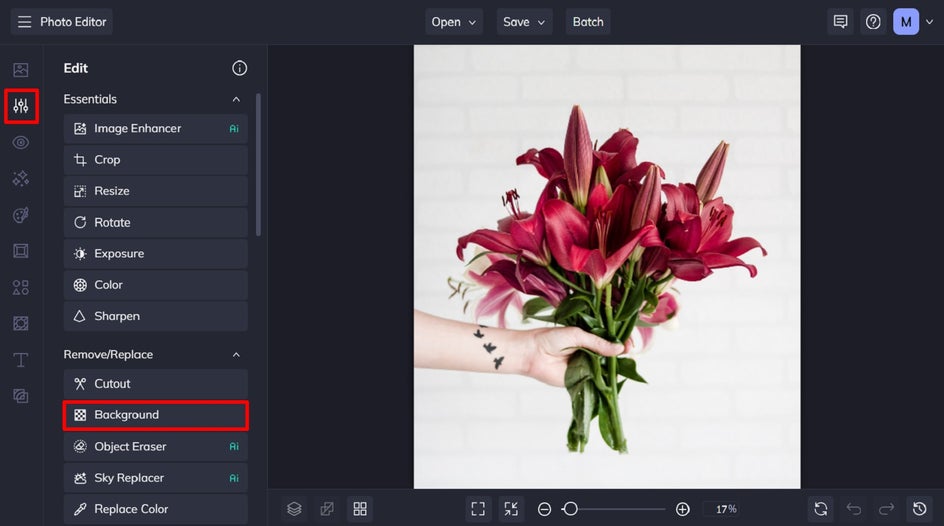This screenshot has height=526, width=944.
Task: Open the help question mark icon
Action: pyautogui.click(x=873, y=22)
